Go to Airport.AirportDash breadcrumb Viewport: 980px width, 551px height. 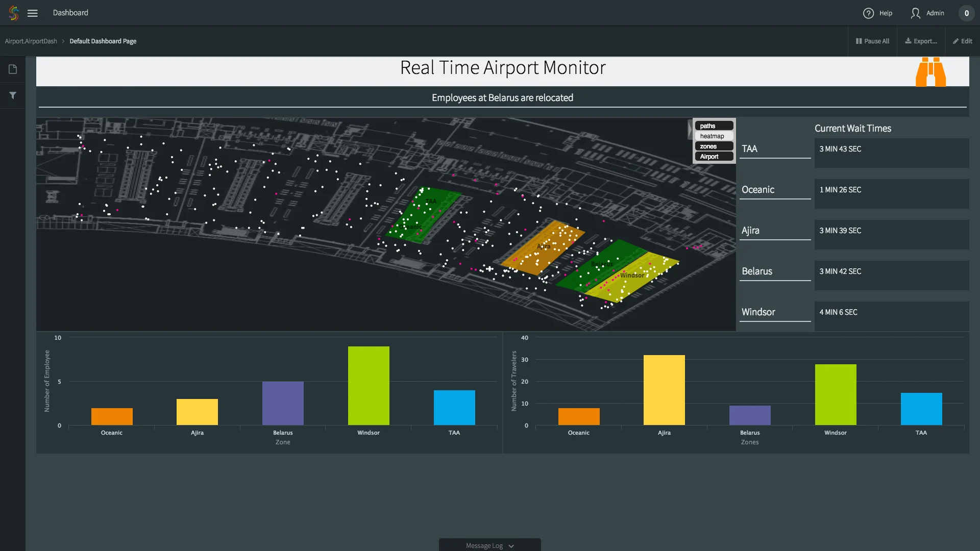tap(31, 41)
